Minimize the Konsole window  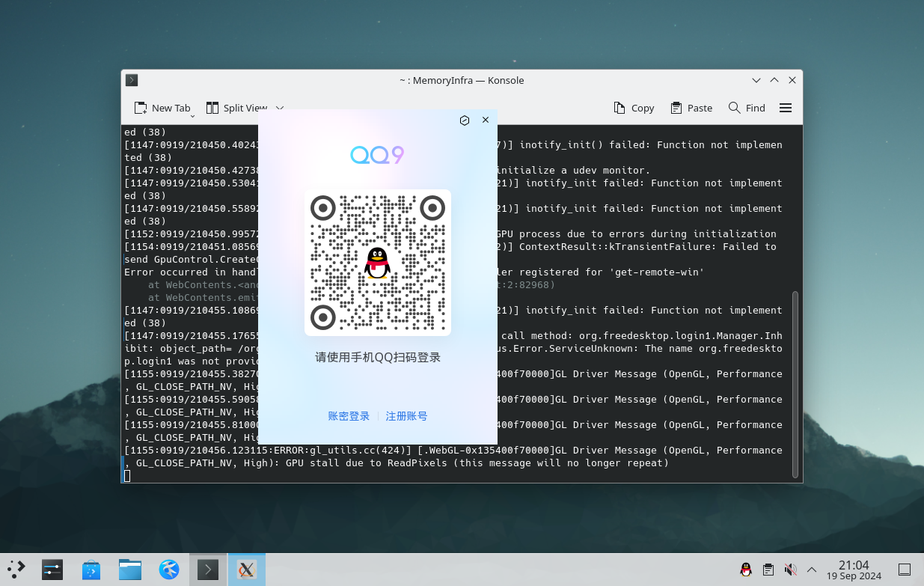tap(756, 80)
